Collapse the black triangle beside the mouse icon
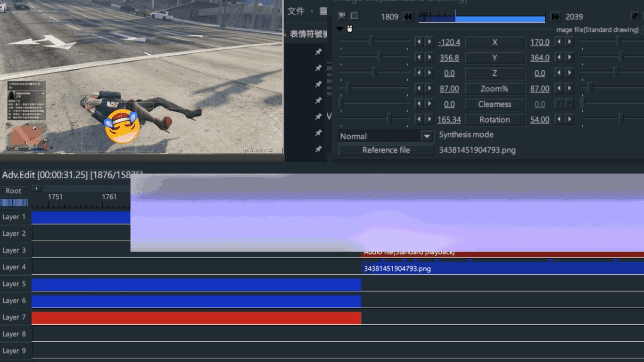The height and width of the screenshot is (362, 644). click(340, 29)
